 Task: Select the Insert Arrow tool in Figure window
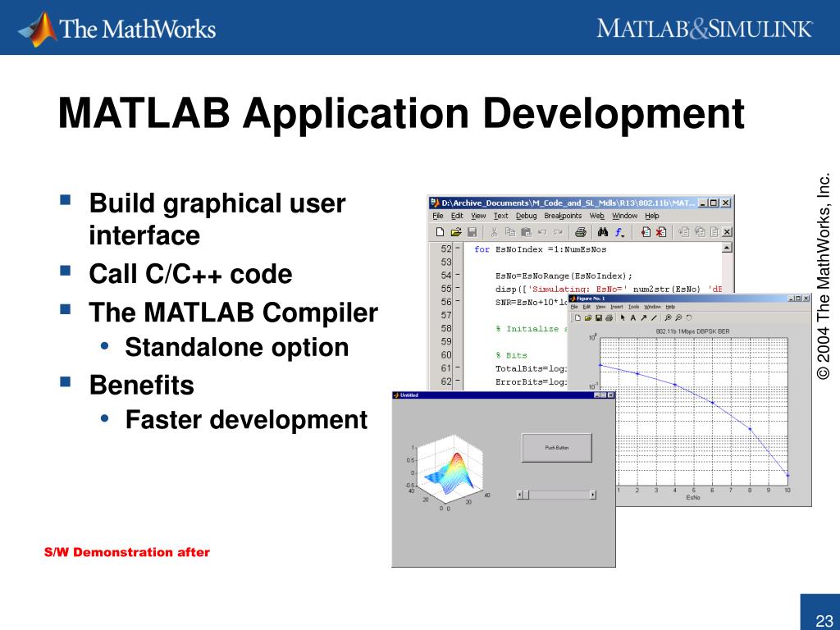tap(643, 317)
